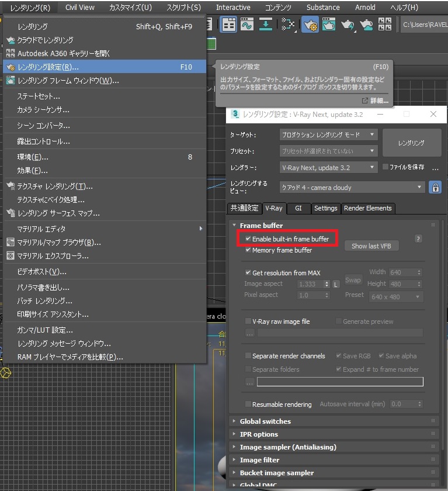Browse separate render channels path button

[249, 382]
